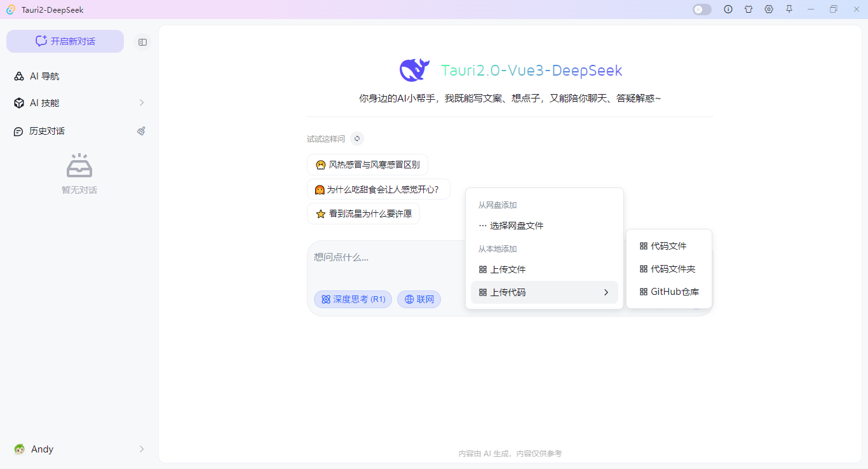Select 代码文件 in the submenu

pos(669,246)
